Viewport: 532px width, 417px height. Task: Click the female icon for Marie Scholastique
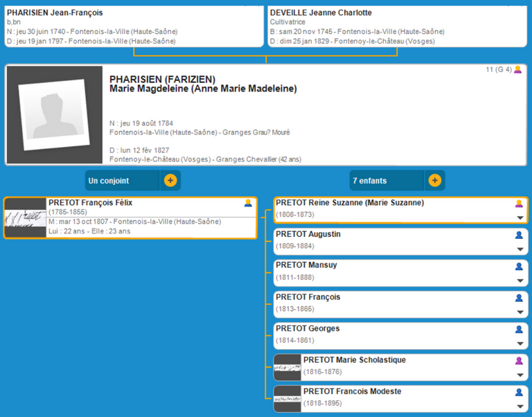[519, 361]
